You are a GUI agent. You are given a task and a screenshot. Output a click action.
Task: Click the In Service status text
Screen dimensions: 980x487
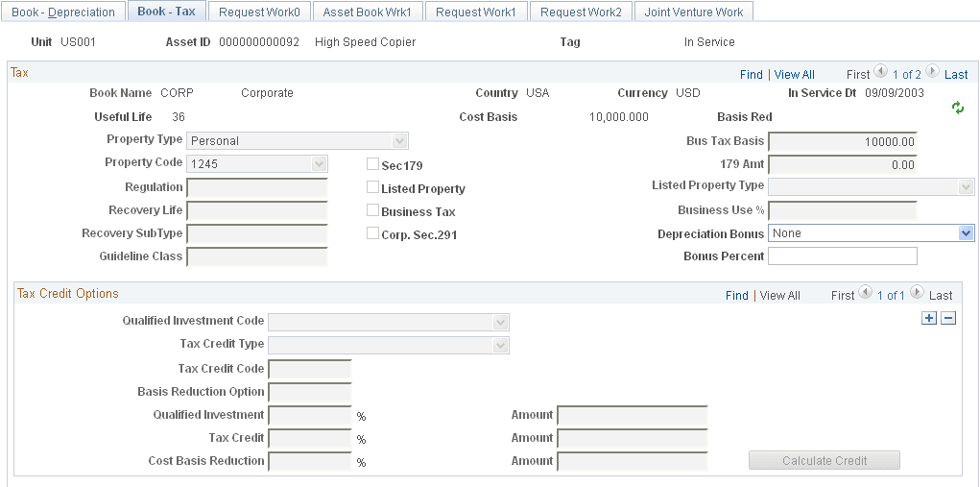(709, 42)
